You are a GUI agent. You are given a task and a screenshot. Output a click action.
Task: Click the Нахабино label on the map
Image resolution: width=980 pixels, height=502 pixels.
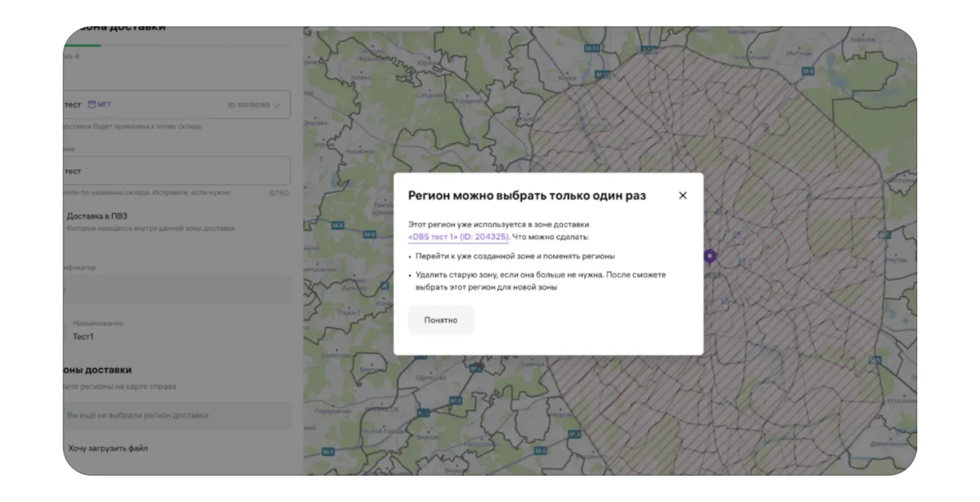(x=359, y=150)
